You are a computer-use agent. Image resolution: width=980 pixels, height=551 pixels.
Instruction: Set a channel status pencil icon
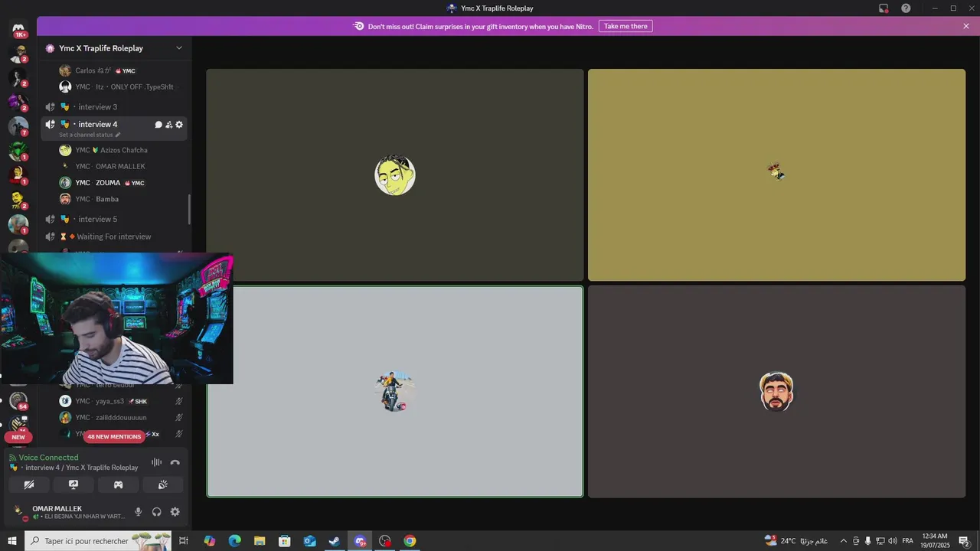coord(117,135)
